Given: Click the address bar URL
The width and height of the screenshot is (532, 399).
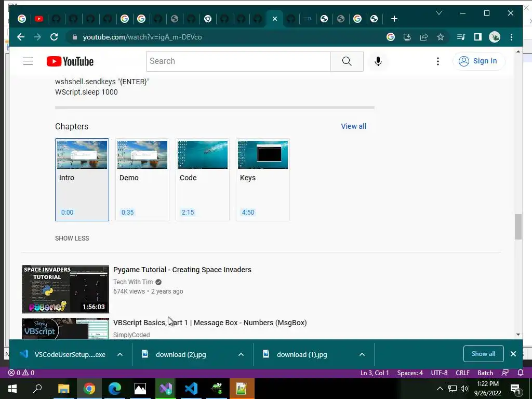Looking at the screenshot, I should [142, 37].
